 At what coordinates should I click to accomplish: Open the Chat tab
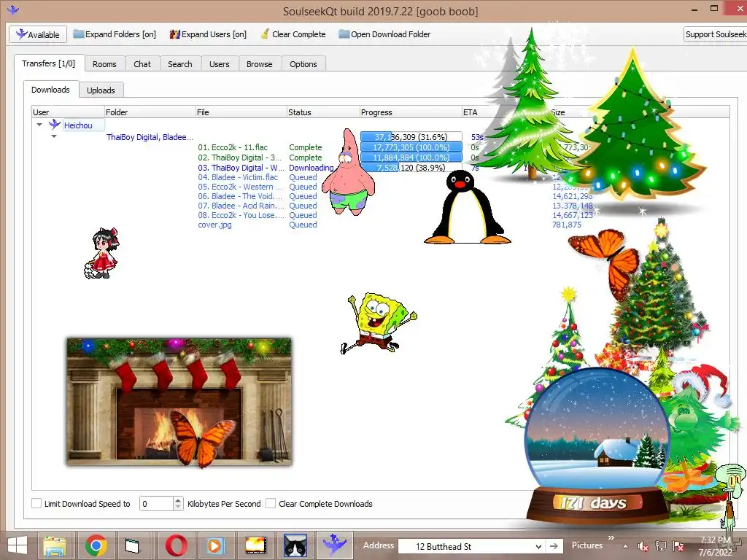pos(142,64)
